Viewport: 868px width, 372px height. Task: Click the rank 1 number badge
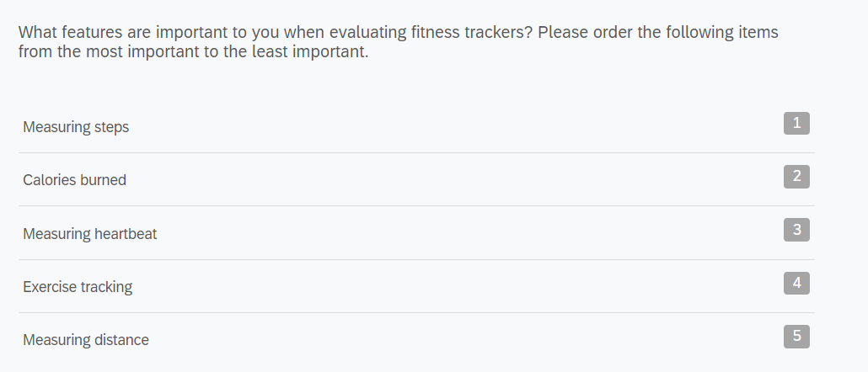796,124
